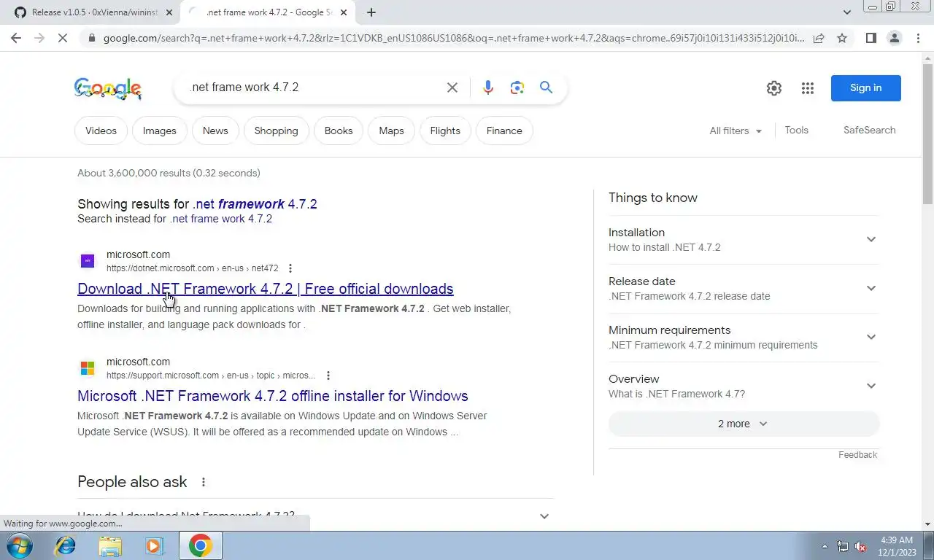Click the muted volume tray icon
The height and width of the screenshot is (560, 934).
pyautogui.click(x=861, y=546)
